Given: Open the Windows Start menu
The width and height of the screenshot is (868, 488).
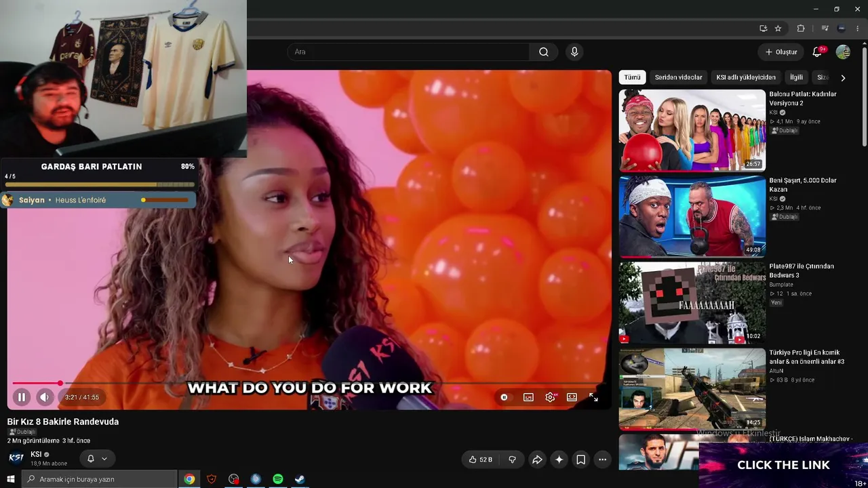Looking at the screenshot, I should tap(11, 479).
